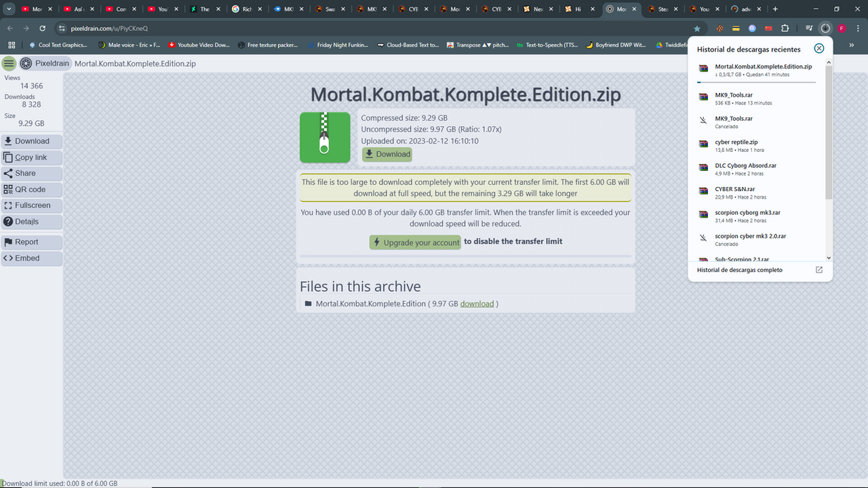Screen dimensions: 868x488
Task: Click the downloads popup scrollbar thumb
Action: tap(828, 132)
